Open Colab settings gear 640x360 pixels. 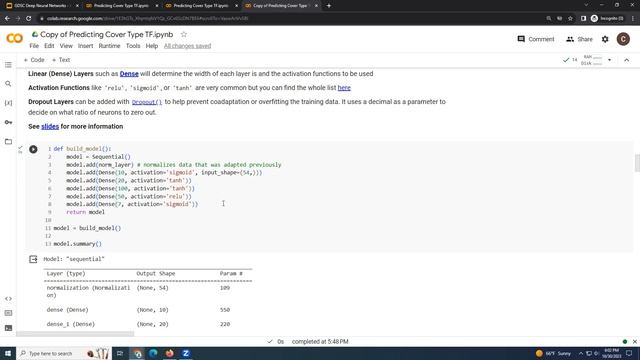pyautogui.click(x=605, y=39)
